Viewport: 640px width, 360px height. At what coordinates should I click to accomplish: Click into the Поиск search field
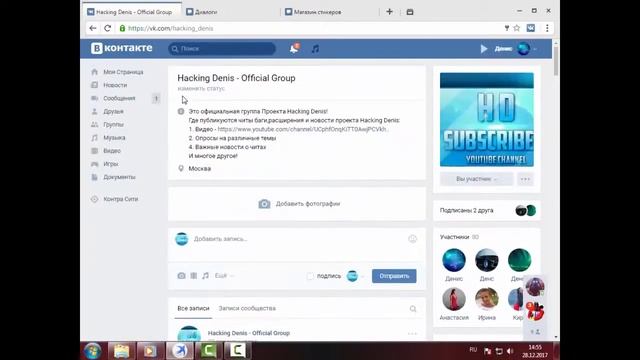pyautogui.click(x=222, y=49)
